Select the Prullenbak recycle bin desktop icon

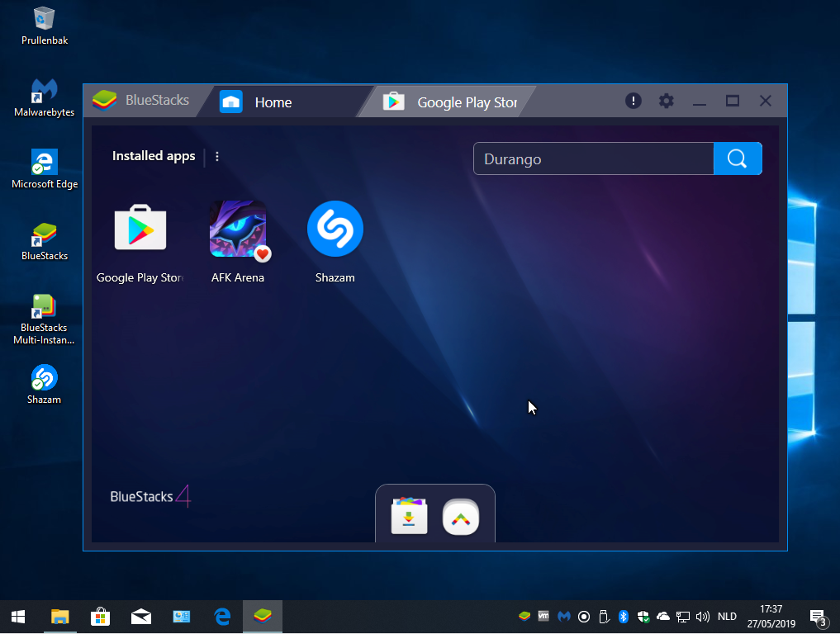(45, 26)
